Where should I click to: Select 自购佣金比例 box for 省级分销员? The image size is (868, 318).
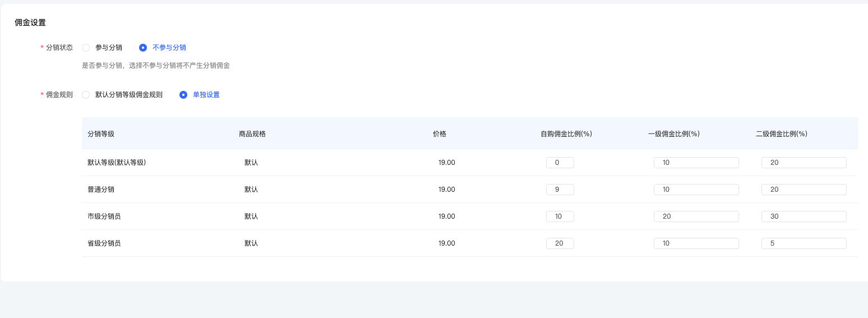click(560, 243)
